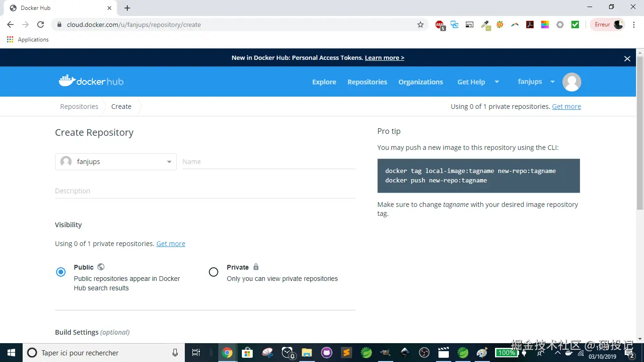Bookmark this page with star icon
This screenshot has width=644, height=362.
pos(421,25)
